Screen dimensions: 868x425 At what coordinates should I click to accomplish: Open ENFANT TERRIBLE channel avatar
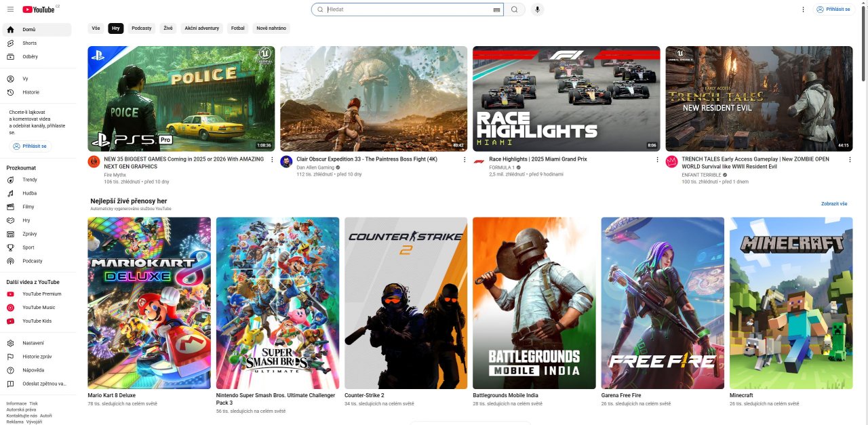[x=671, y=161]
